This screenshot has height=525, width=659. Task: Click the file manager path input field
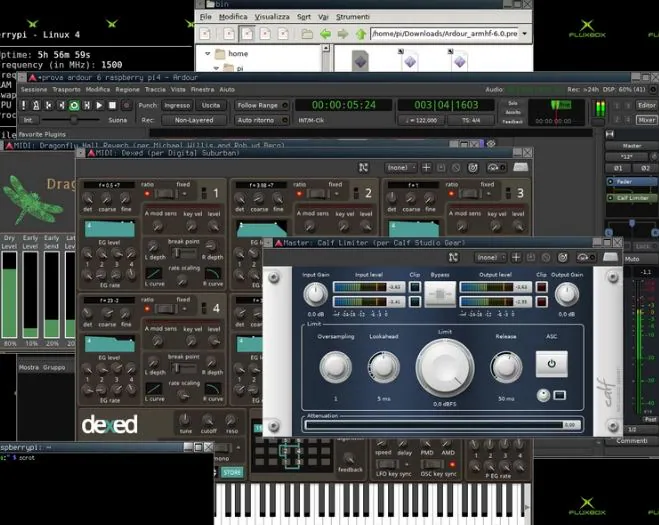[445, 34]
